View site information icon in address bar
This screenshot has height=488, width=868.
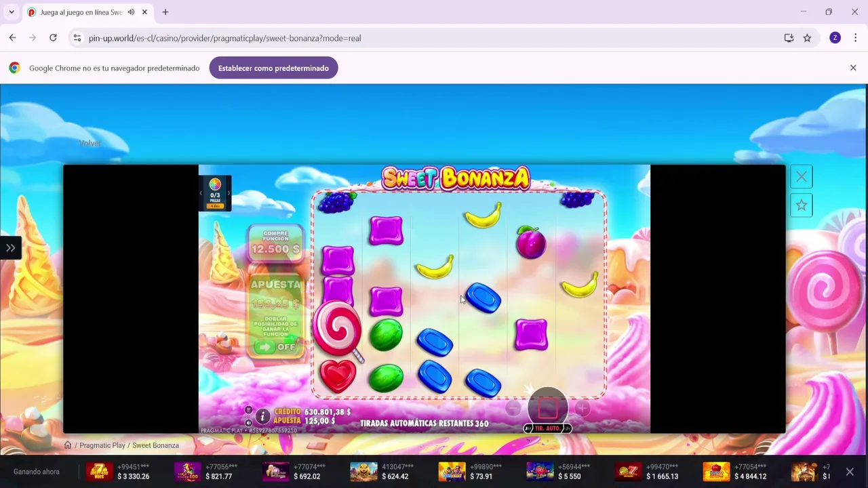77,38
